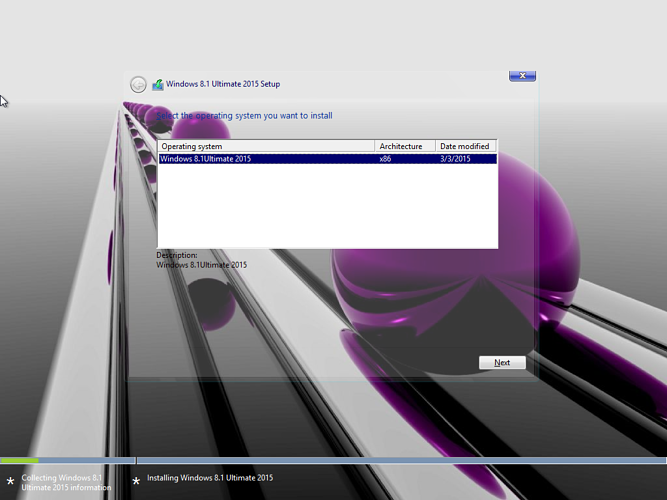
Task: Click the empty white area of OS list
Action: tap(327, 206)
